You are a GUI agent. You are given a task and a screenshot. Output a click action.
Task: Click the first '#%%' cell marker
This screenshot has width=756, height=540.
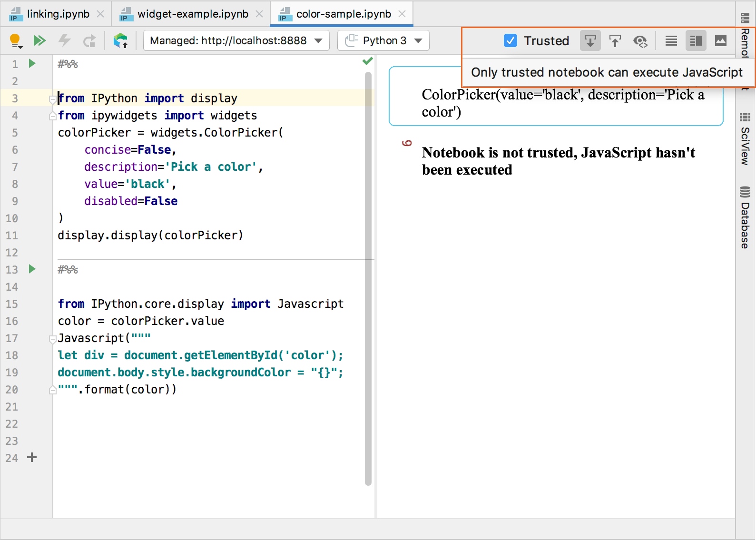click(68, 64)
